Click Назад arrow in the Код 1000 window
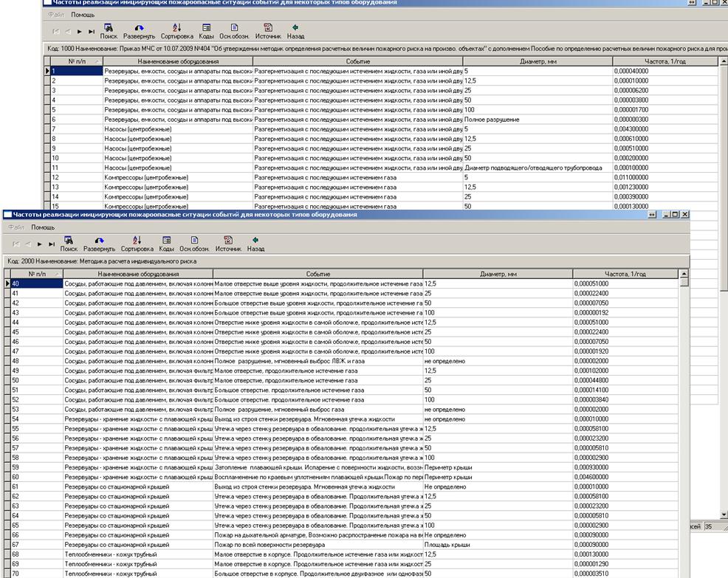The width and height of the screenshot is (728, 578). [295, 28]
